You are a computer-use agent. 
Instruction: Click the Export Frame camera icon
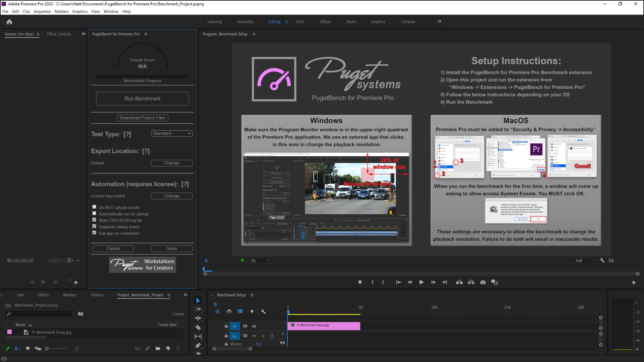pyautogui.click(x=483, y=282)
